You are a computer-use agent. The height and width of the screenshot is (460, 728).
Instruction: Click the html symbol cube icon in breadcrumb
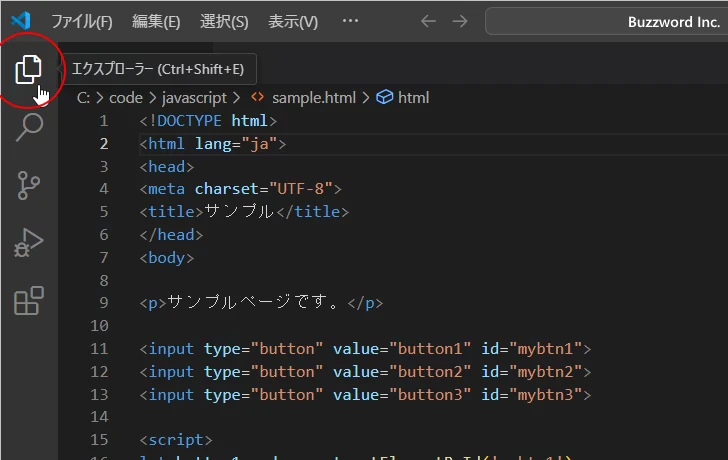[x=384, y=97]
